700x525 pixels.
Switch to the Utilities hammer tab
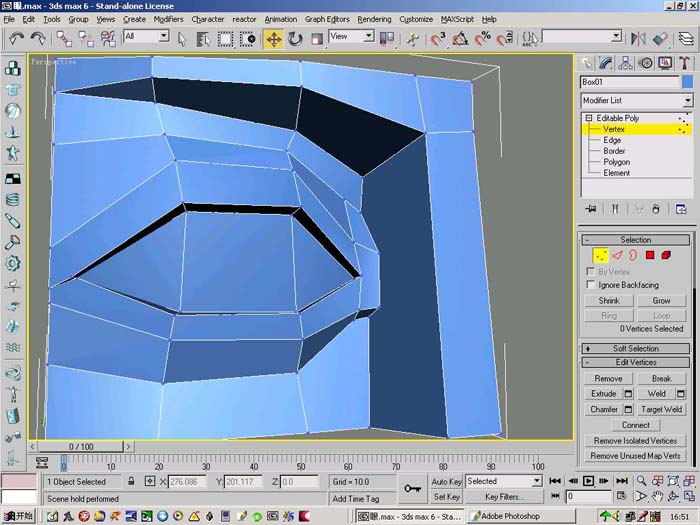(x=684, y=63)
